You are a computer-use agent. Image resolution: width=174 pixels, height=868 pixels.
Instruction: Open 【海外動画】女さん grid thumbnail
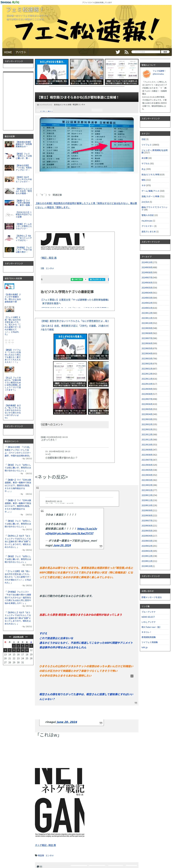(70, 402)
